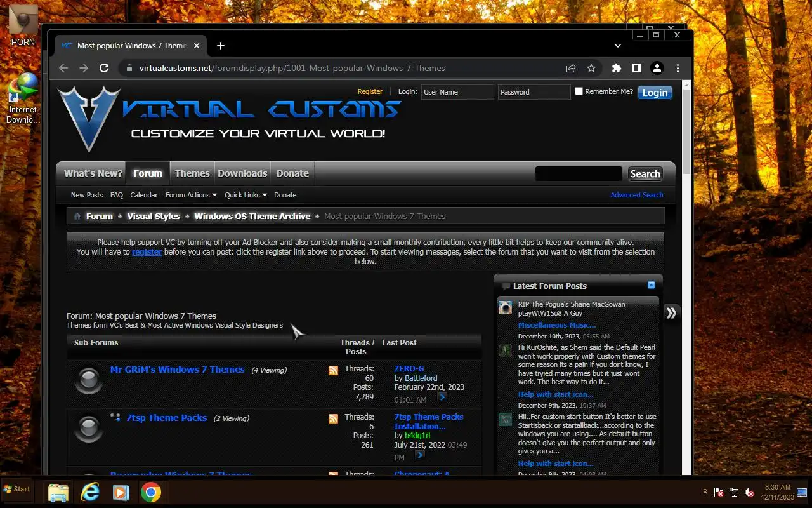Viewport: 812px width, 508px height.
Task: Expand the Forum Actions dropdown
Action: [191, 195]
